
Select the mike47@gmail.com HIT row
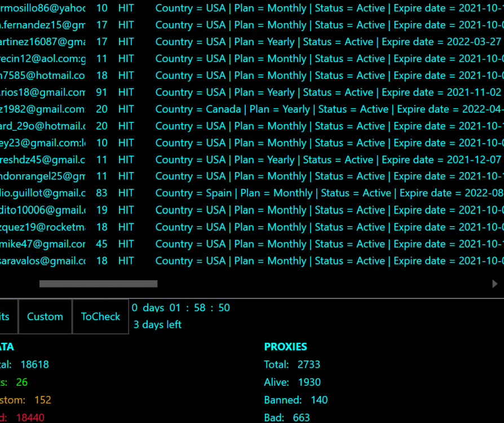(x=226, y=244)
